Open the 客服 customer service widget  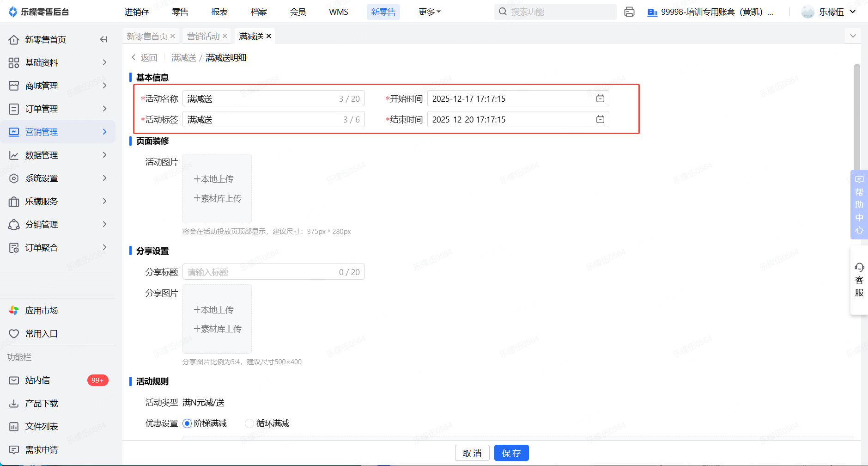[859, 280]
